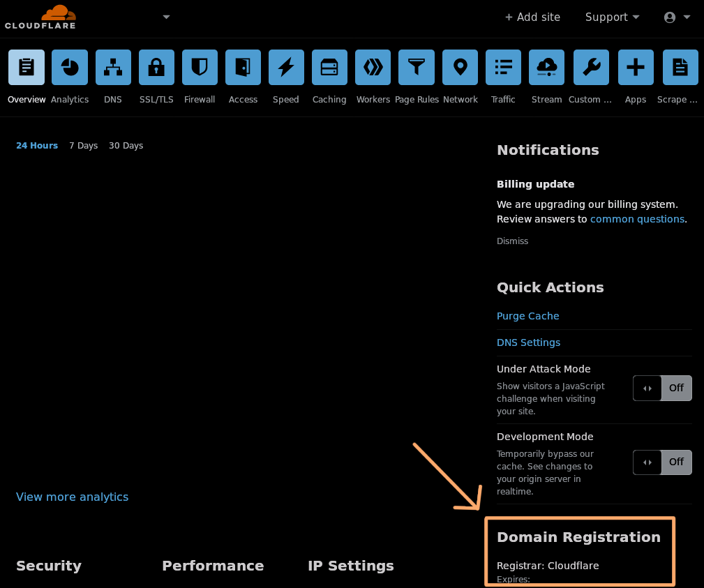This screenshot has width=704, height=588.
Task: Open the Firewall shield icon
Action: [x=200, y=68]
